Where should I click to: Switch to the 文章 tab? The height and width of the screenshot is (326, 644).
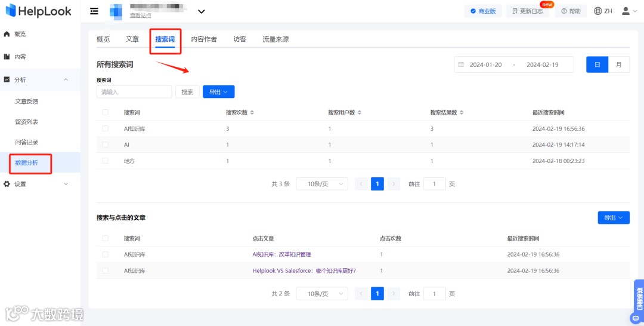pyautogui.click(x=132, y=39)
